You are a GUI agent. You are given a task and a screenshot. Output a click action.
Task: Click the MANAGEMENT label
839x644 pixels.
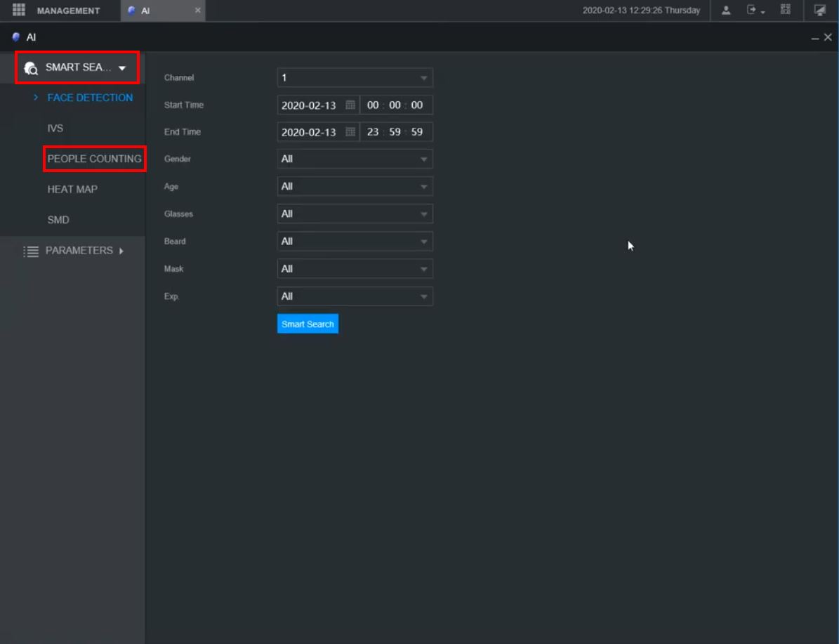point(69,11)
